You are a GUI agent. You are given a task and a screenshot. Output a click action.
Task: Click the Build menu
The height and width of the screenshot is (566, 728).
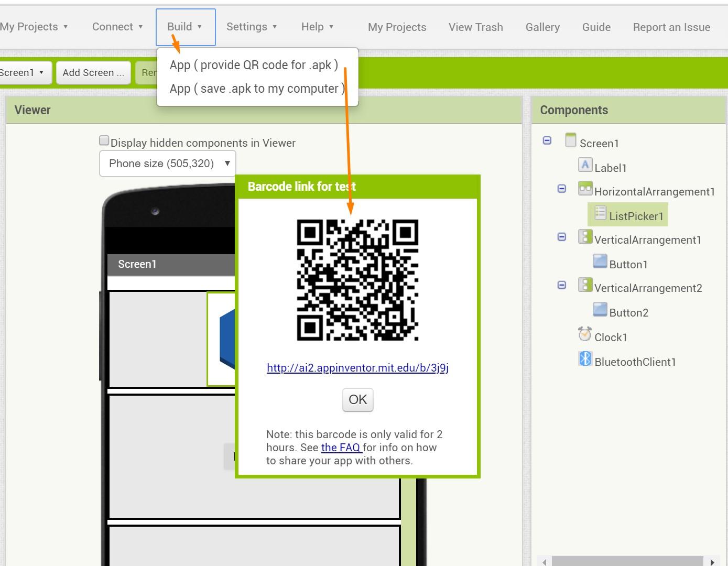pos(185,27)
